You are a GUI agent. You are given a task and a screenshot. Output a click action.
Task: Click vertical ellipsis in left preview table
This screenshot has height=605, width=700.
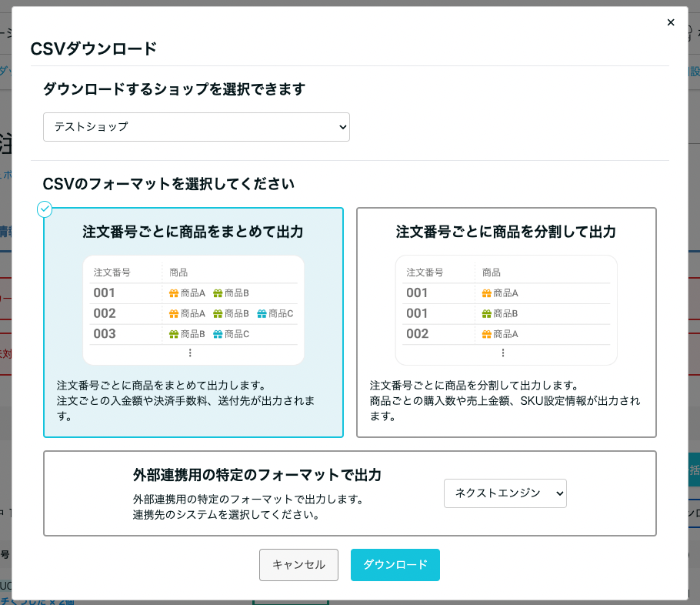point(190,353)
